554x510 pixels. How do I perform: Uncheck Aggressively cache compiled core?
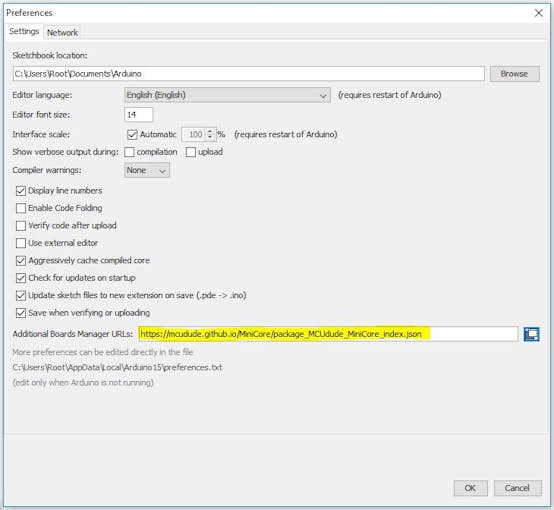coord(21,261)
